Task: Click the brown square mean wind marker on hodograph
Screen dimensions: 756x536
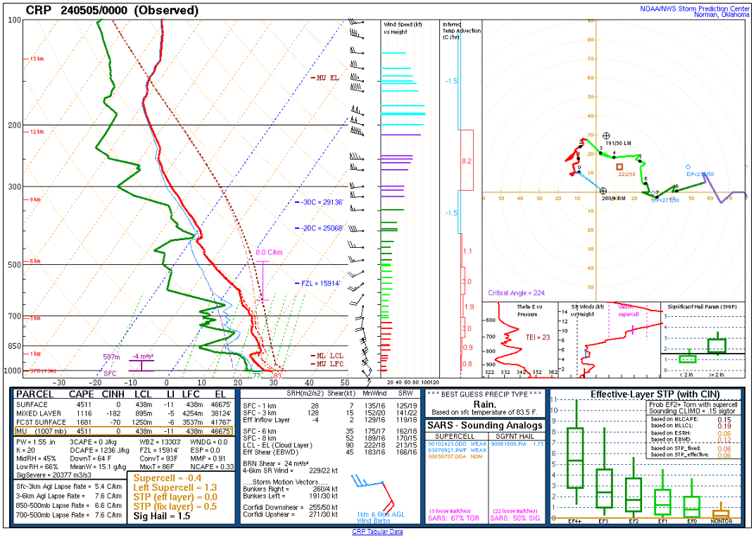Action: click(619, 167)
